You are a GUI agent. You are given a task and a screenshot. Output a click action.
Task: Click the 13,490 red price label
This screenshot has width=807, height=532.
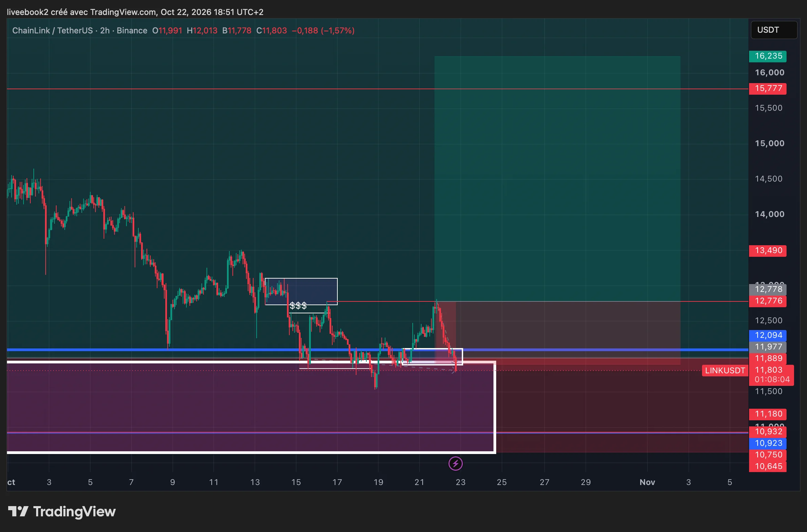(767, 251)
